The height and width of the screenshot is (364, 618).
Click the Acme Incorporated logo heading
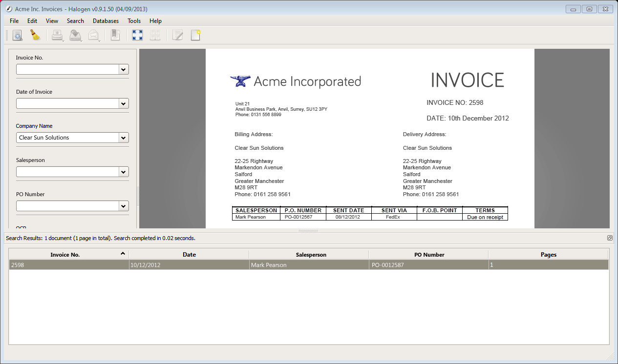tap(296, 81)
